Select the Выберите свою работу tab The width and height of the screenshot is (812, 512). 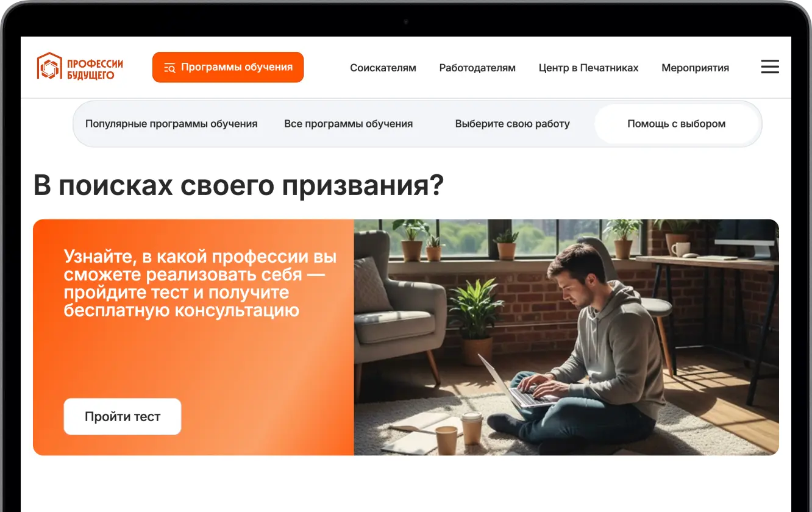[x=512, y=124]
